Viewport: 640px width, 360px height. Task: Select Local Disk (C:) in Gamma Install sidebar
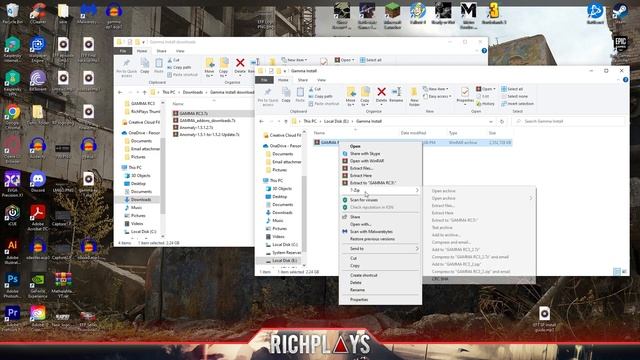pyautogui.click(x=284, y=244)
